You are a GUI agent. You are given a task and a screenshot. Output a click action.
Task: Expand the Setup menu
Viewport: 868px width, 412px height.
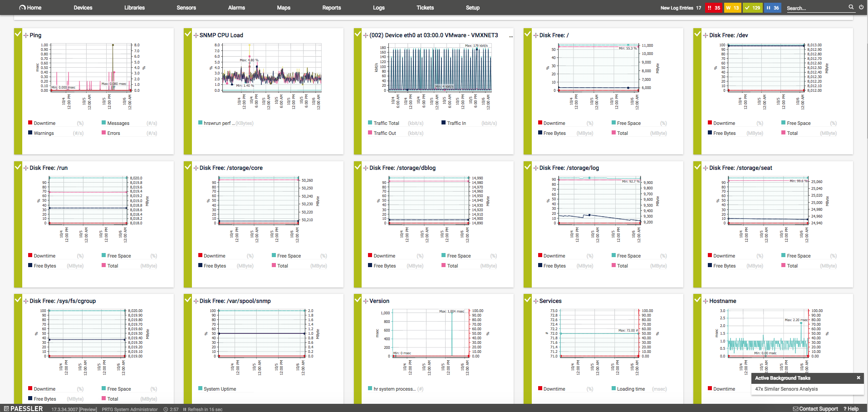[473, 8]
